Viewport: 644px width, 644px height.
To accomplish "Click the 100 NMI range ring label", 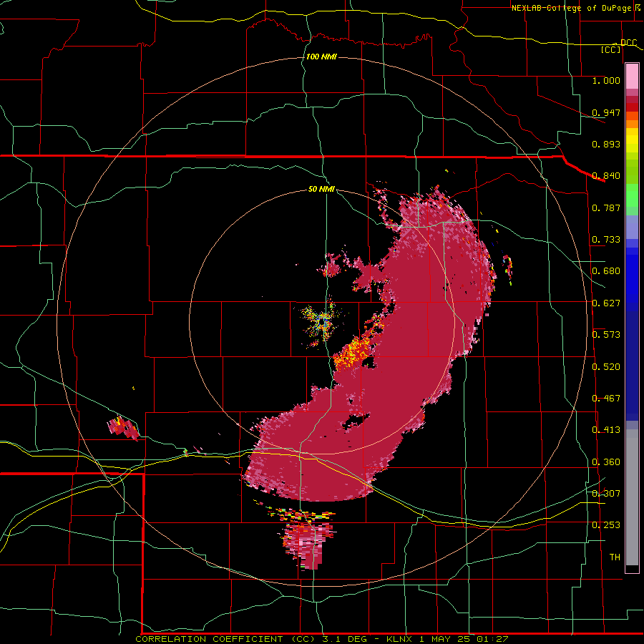I will pyautogui.click(x=321, y=57).
